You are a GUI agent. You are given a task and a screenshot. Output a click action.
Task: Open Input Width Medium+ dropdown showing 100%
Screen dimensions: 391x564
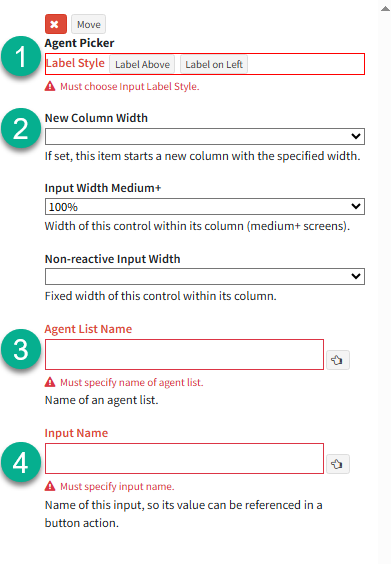(x=205, y=206)
